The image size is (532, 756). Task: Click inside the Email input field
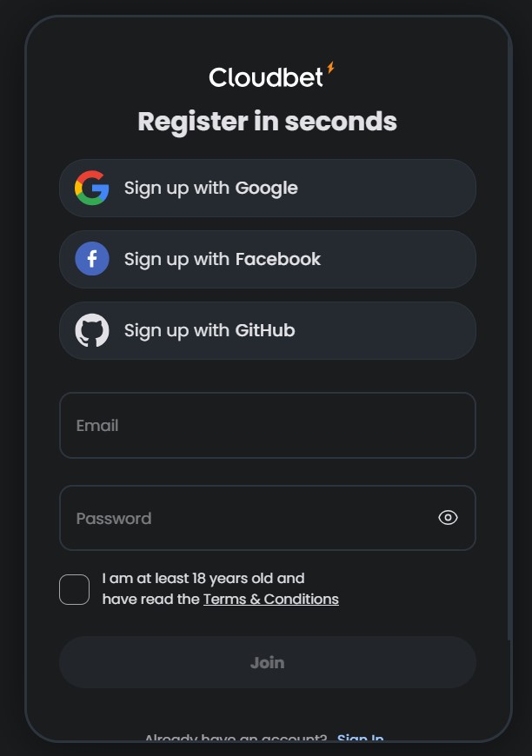point(267,425)
